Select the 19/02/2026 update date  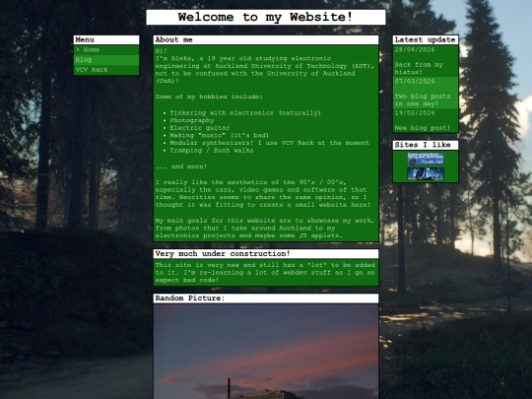(415, 113)
